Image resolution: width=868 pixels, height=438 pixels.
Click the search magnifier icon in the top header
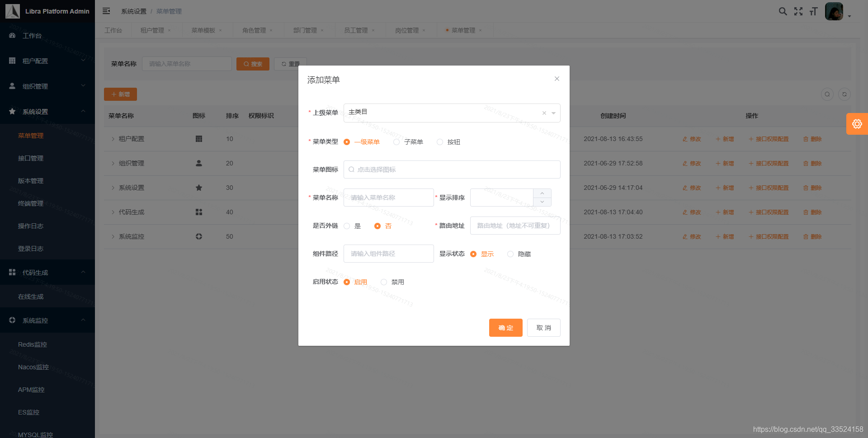click(783, 11)
